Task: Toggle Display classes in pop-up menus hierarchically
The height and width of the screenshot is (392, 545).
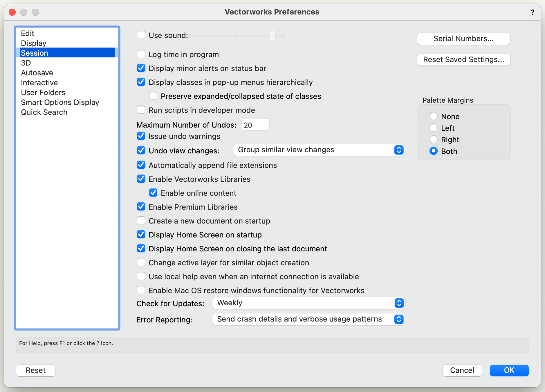Action: click(x=141, y=82)
